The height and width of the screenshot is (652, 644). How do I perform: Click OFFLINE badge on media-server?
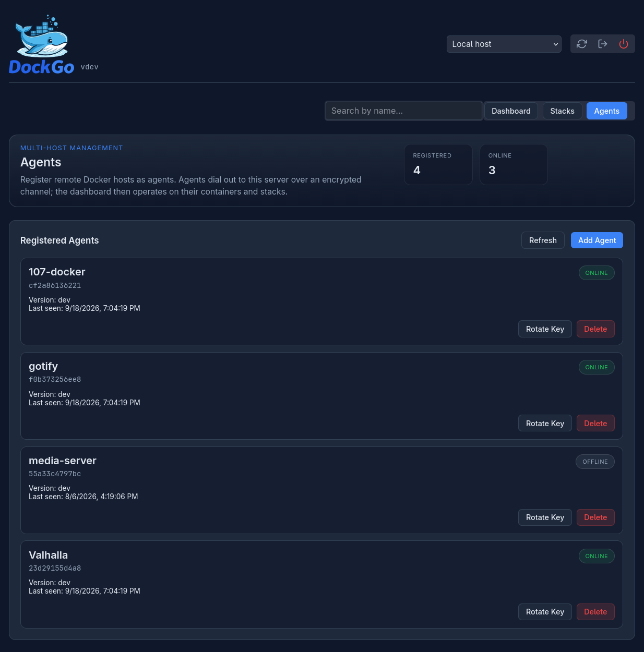[x=595, y=462]
